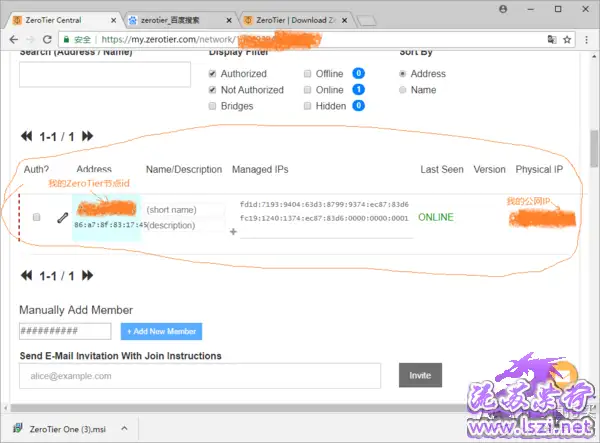600x443 pixels.
Task: Open Chrome's three-dot menu
Action: (x=586, y=39)
